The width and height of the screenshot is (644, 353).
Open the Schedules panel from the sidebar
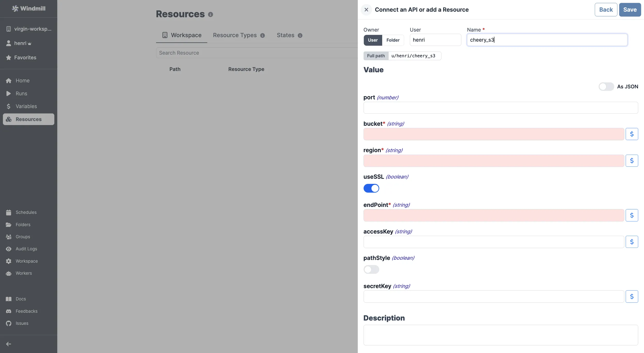point(26,212)
